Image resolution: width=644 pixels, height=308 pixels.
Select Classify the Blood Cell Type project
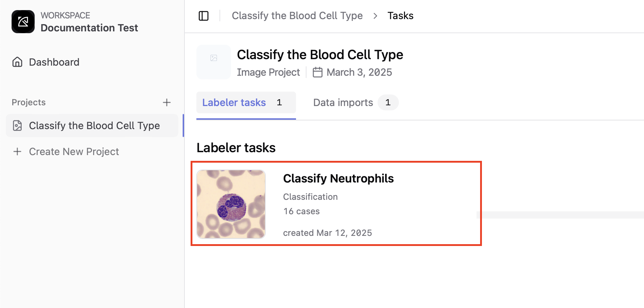tap(94, 126)
